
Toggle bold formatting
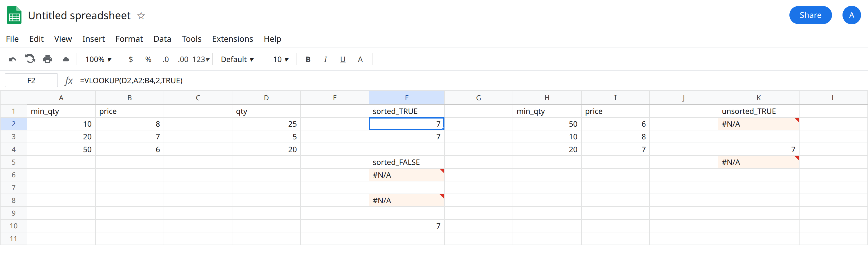tap(308, 59)
